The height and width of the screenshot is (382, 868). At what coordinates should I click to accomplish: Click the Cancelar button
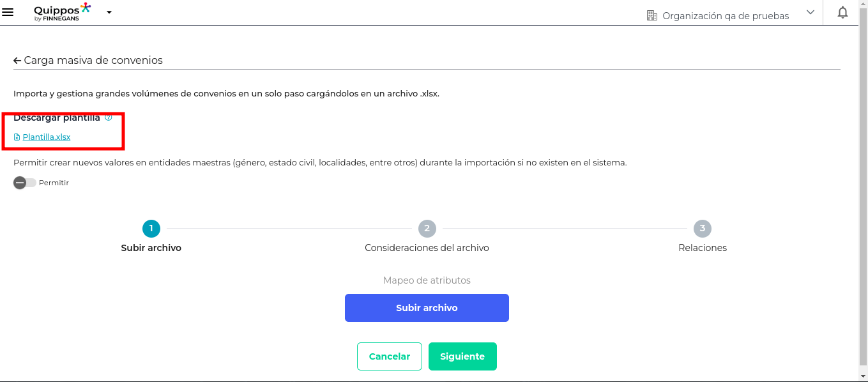point(390,356)
